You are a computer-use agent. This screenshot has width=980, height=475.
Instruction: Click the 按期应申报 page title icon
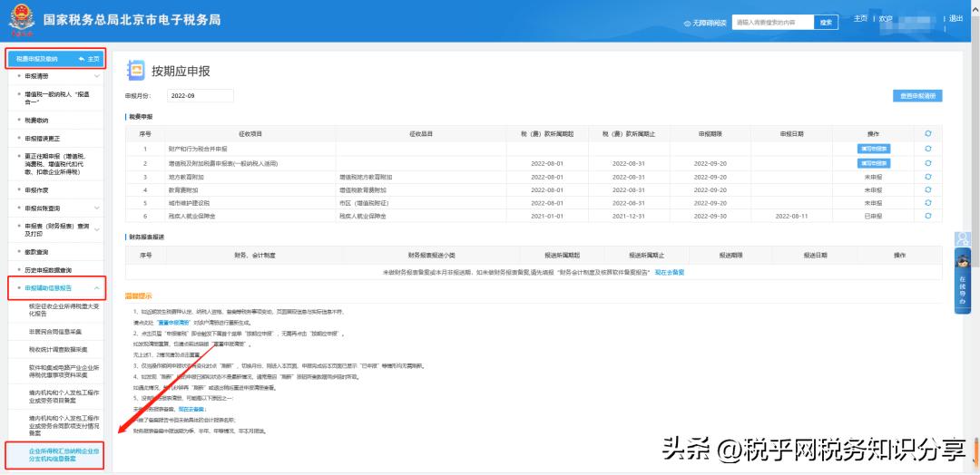pyautogui.click(x=135, y=70)
